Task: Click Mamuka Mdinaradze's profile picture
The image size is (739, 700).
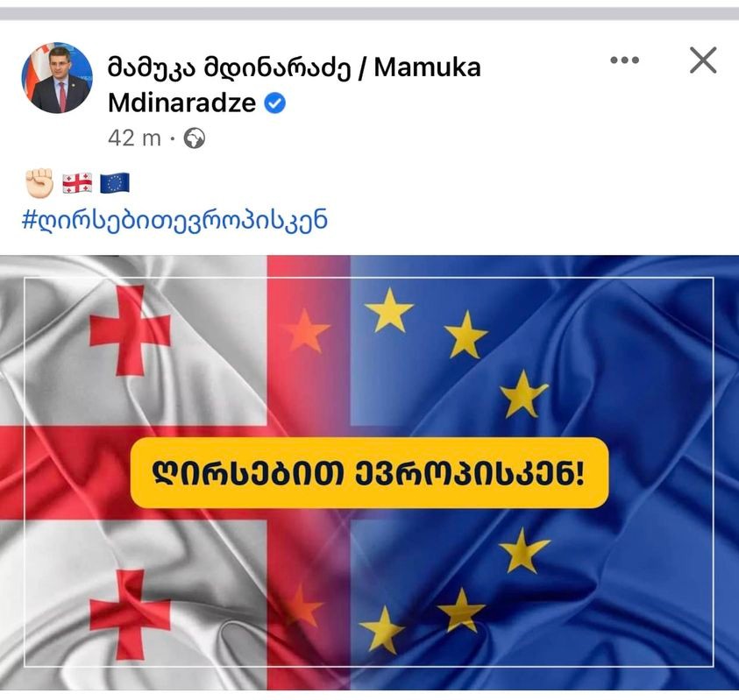Action: (x=56, y=77)
